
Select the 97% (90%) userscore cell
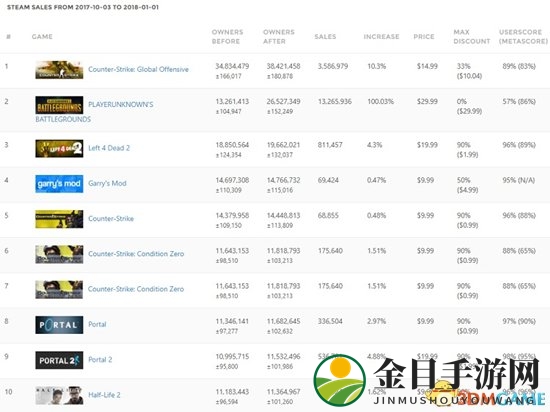(x=519, y=321)
